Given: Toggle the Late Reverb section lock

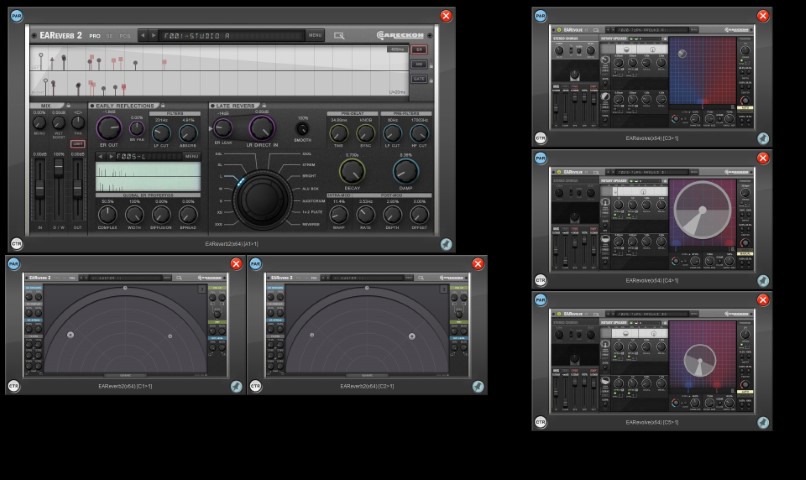Looking at the screenshot, I should point(264,106).
